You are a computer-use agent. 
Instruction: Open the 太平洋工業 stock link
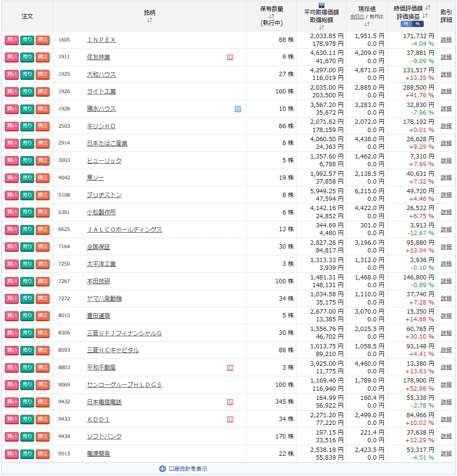tap(101, 264)
